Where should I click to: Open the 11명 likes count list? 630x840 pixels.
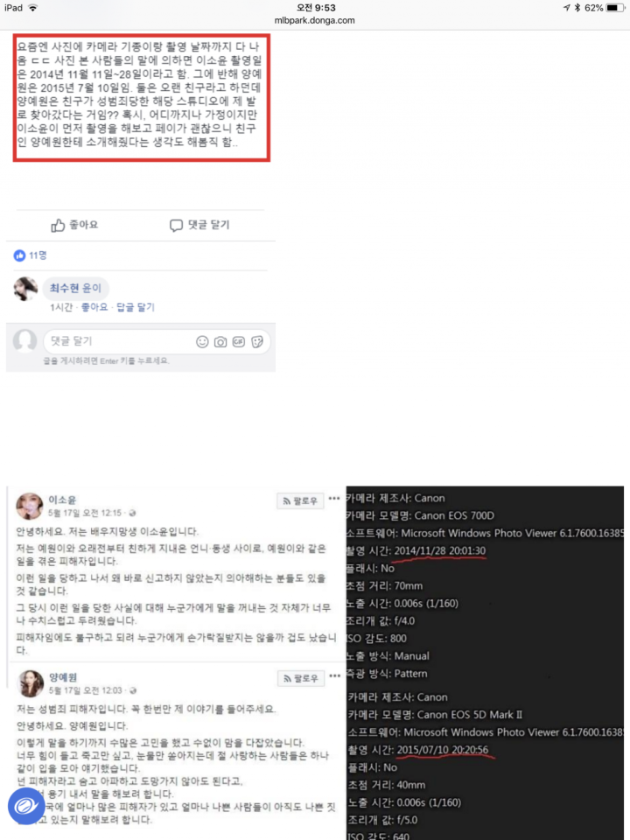pos(38,255)
